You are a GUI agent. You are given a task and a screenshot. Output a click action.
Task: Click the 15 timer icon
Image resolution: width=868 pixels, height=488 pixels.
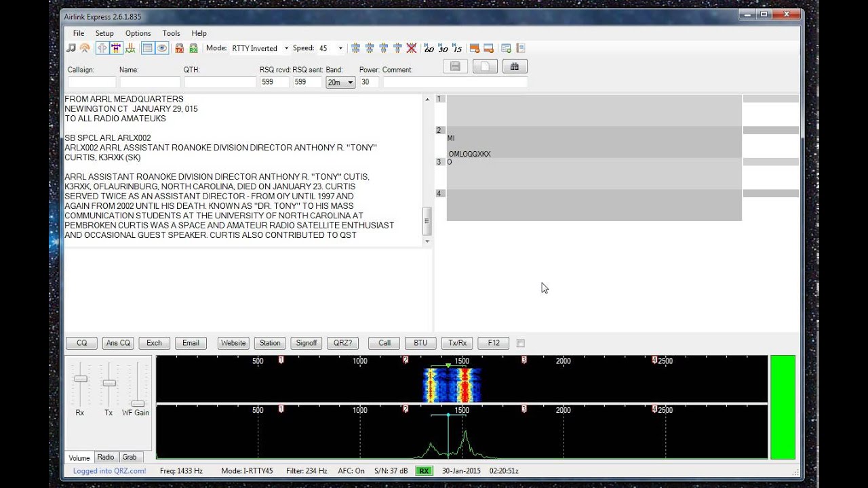pyautogui.click(x=457, y=48)
